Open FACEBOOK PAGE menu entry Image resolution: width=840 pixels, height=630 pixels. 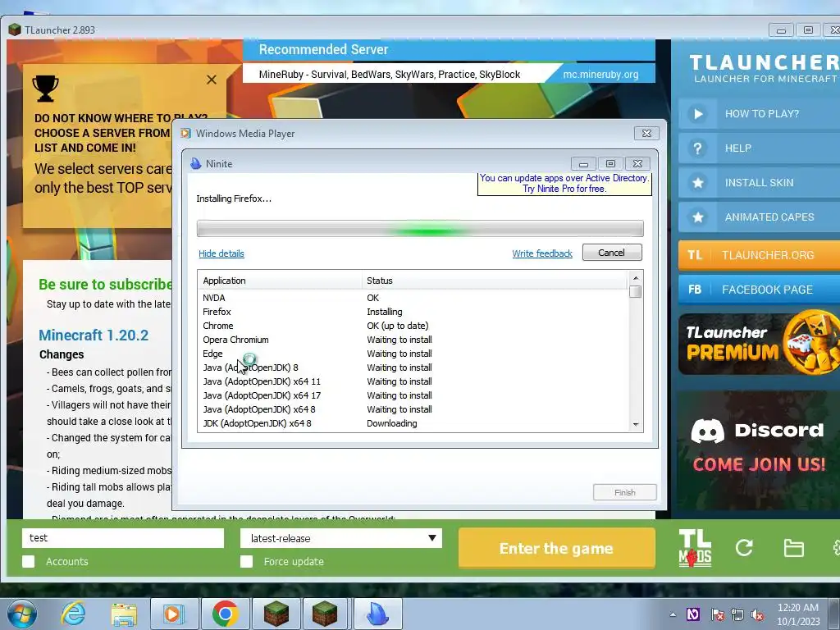[x=759, y=290]
